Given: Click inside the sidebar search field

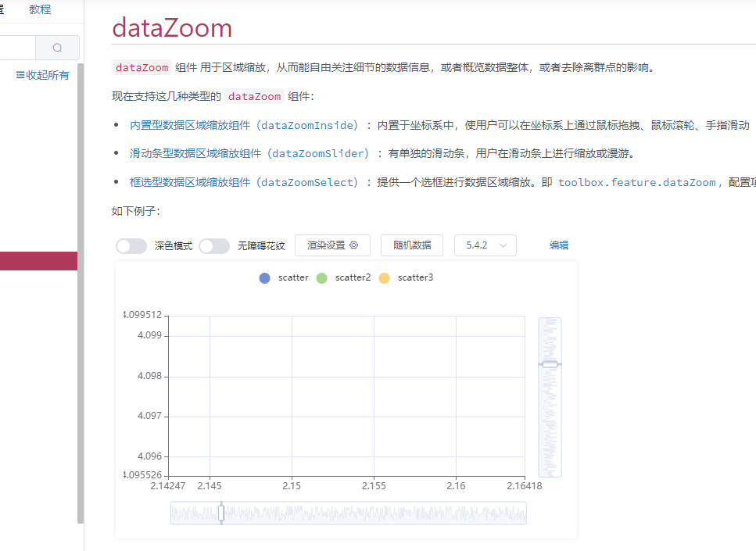Looking at the screenshot, I should (x=16, y=48).
